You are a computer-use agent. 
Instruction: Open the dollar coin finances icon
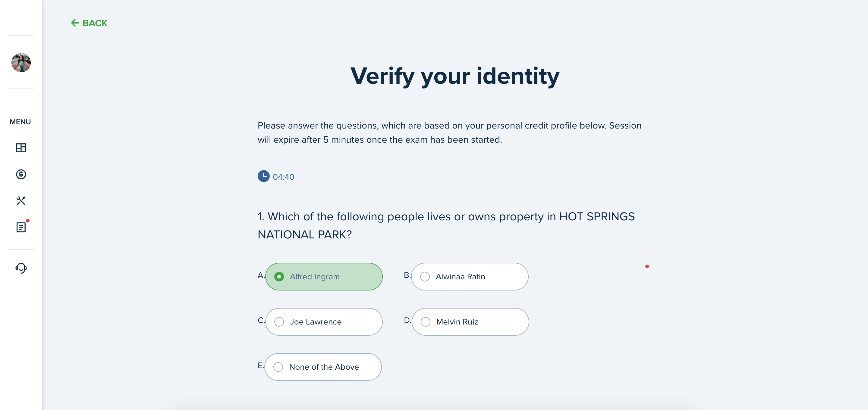pos(21,174)
